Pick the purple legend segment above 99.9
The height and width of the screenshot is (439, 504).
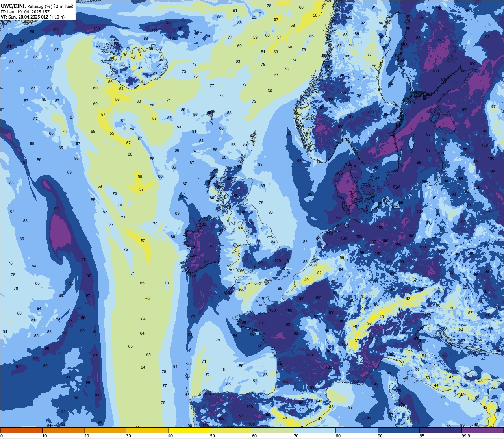point(482,430)
